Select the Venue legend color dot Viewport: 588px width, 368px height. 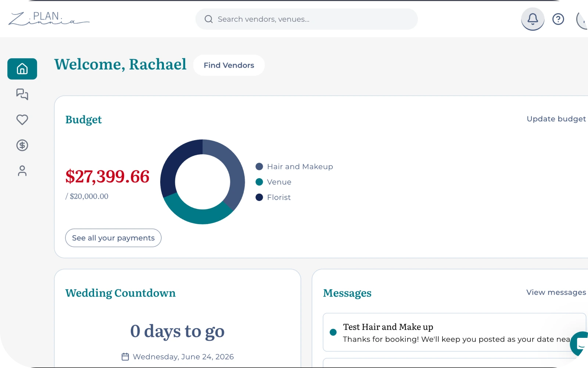259,182
